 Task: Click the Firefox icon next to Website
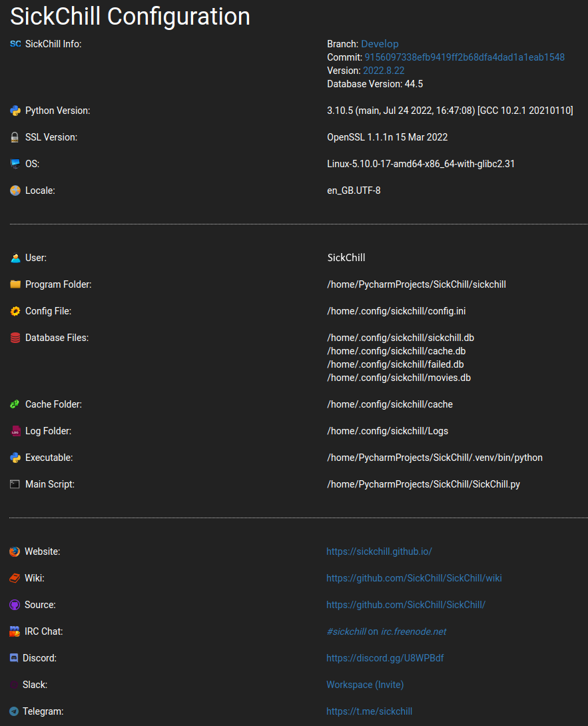pos(15,551)
